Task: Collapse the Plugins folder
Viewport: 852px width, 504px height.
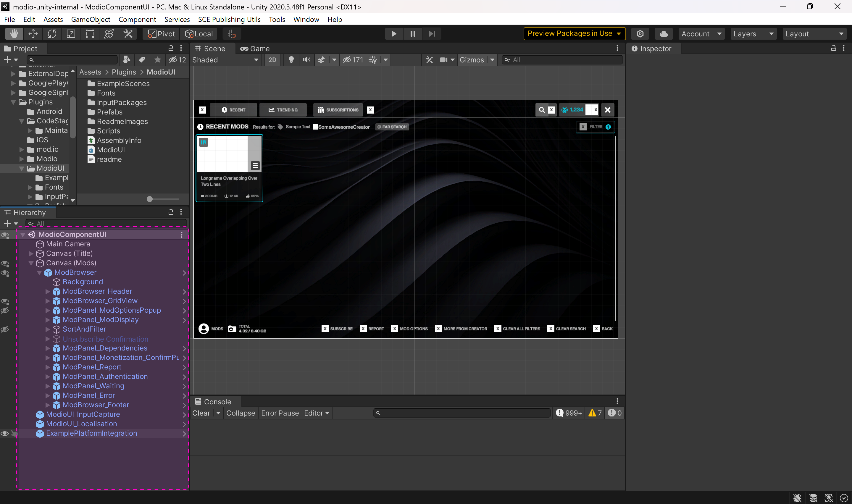Action: (14, 102)
